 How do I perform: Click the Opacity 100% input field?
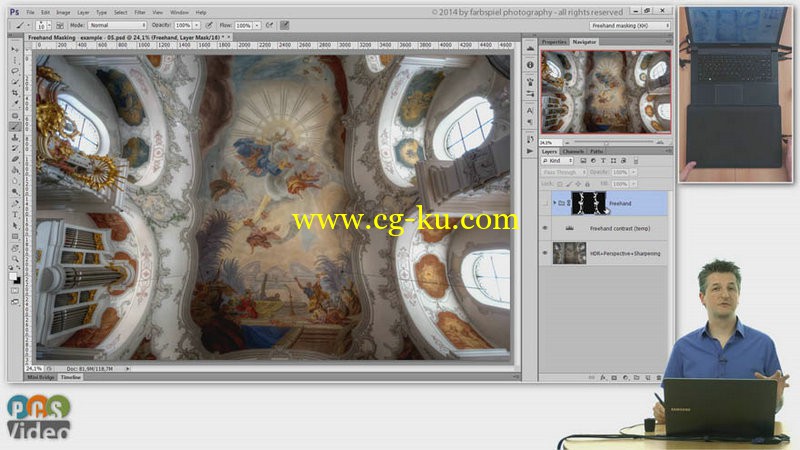click(x=183, y=25)
